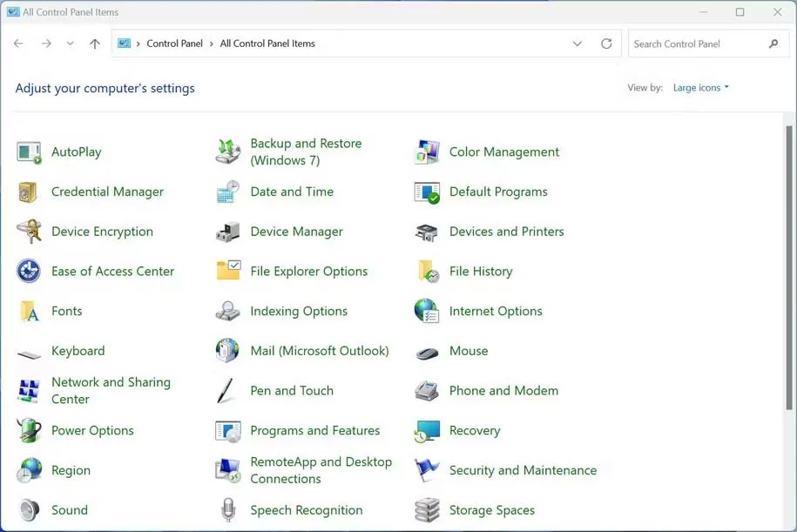797x532 pixels.
Task: Click the Device Manager icon
Action: point(227,232)
